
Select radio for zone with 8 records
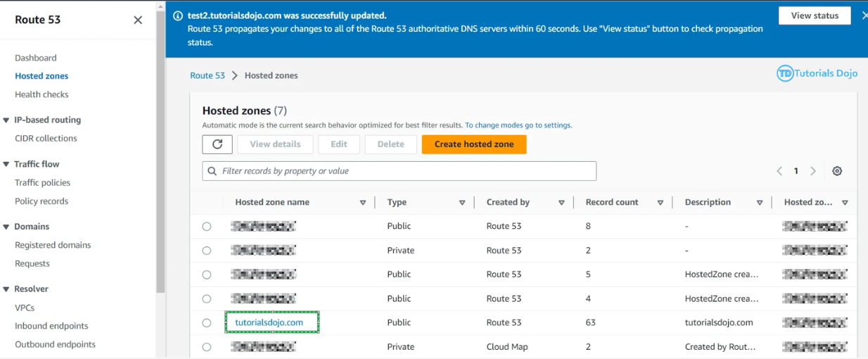[207, 227]
